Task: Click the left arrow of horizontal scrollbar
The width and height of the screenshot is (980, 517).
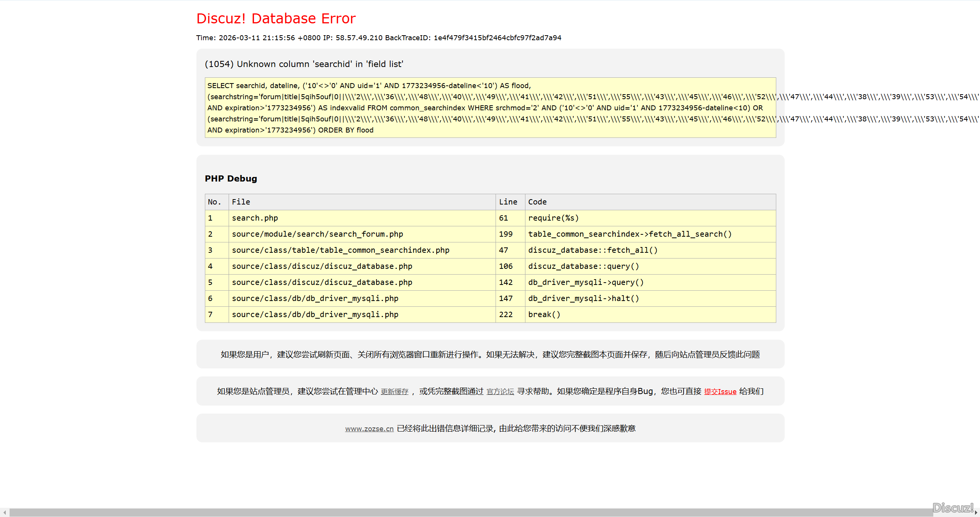Action: [4, 512]
